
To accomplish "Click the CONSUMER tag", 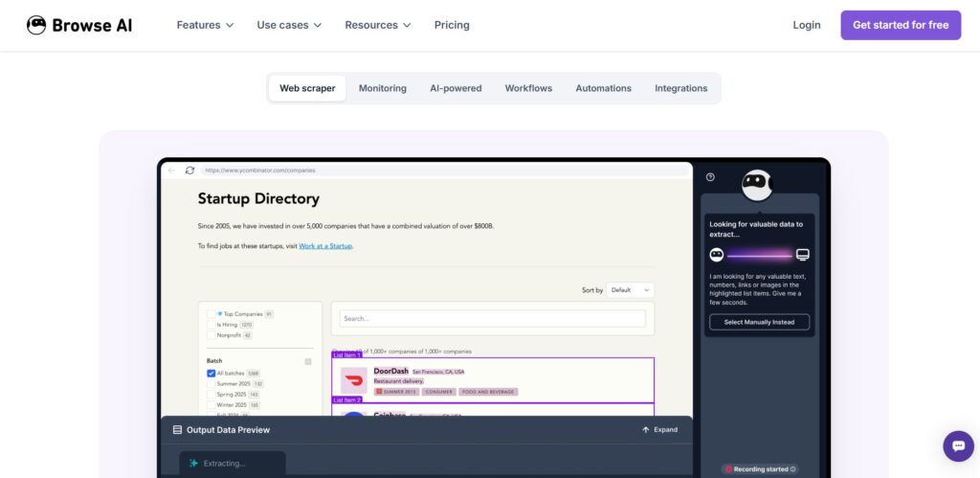I will click(438, 392).
